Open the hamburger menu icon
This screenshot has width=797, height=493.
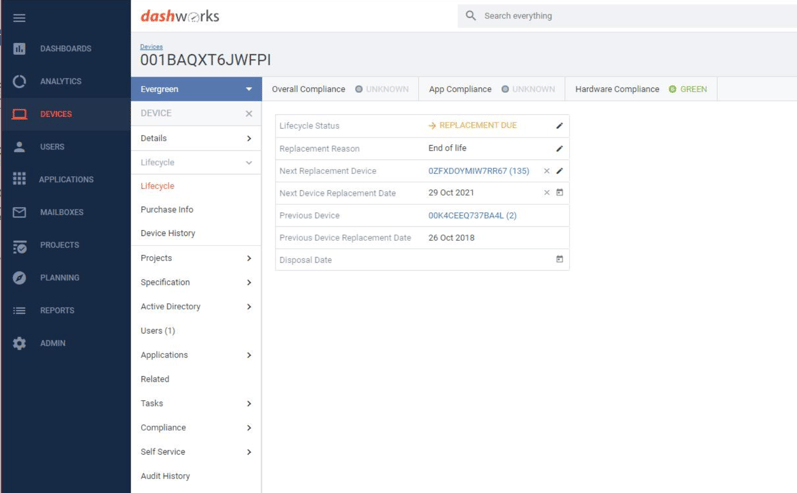point(19,18)
